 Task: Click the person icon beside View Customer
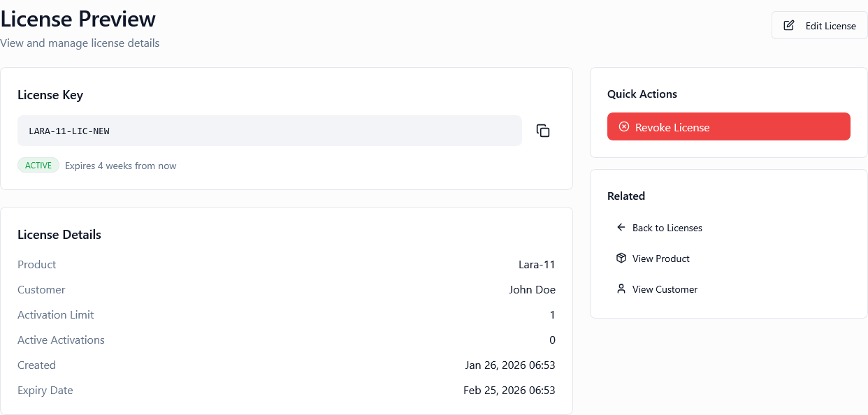(x=621, y=289)
